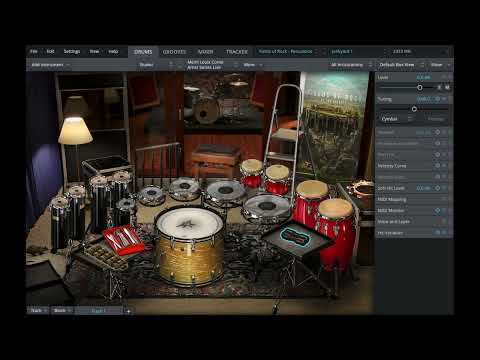The image size is (480, 360).
Task: Open the Default Box View dropdown
Action: tap(401, 65)
